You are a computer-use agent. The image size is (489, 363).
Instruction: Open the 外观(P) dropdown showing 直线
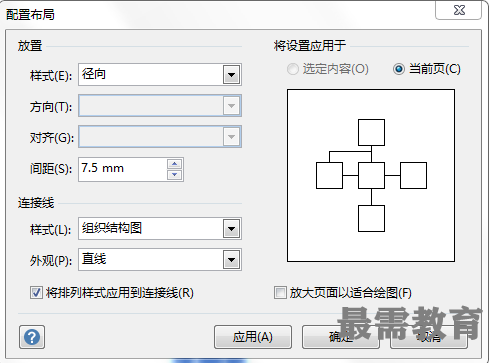tap(160, 259)
